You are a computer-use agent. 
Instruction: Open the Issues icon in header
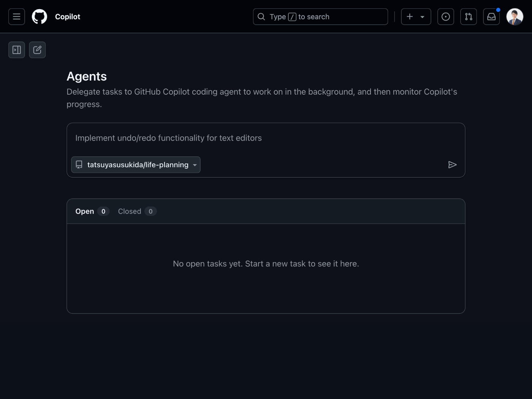tap(446, 17)
